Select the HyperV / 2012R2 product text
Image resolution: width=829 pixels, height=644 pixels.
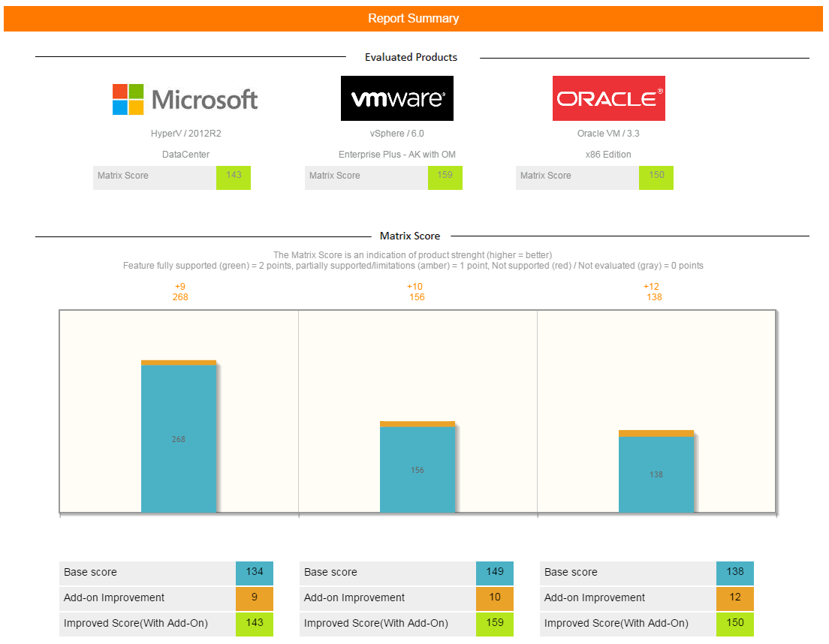pyautogui.click(x=186, y=133)
